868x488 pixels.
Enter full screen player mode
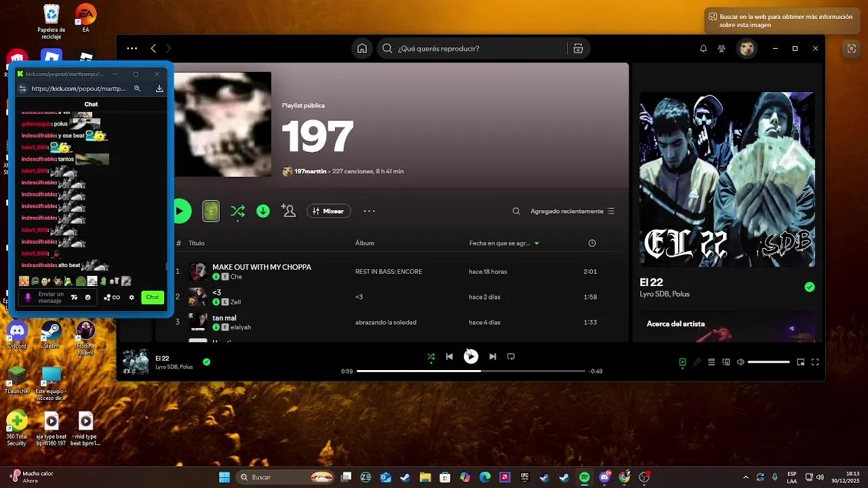click(815, 363)
